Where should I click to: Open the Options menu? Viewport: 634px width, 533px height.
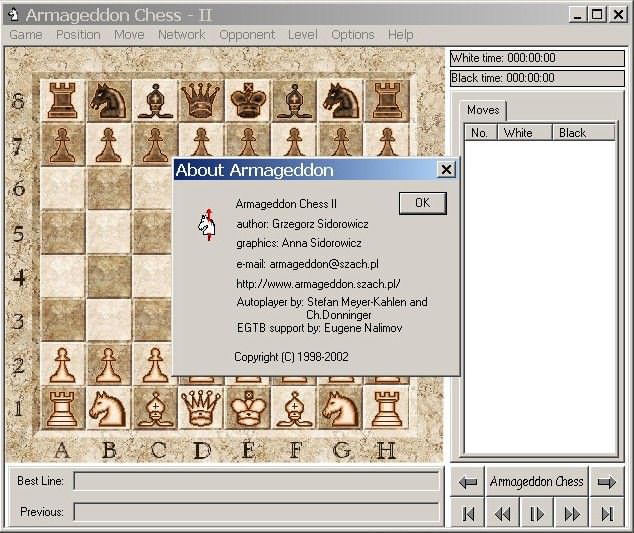click(x=353, y=35)
